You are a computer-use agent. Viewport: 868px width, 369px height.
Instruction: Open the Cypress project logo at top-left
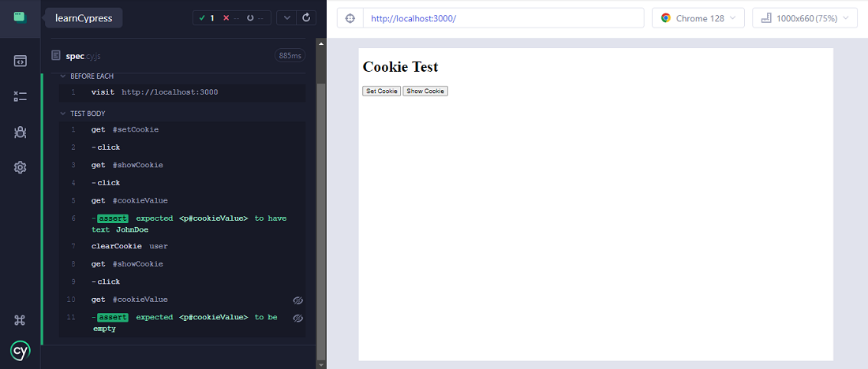coord(20,17)
